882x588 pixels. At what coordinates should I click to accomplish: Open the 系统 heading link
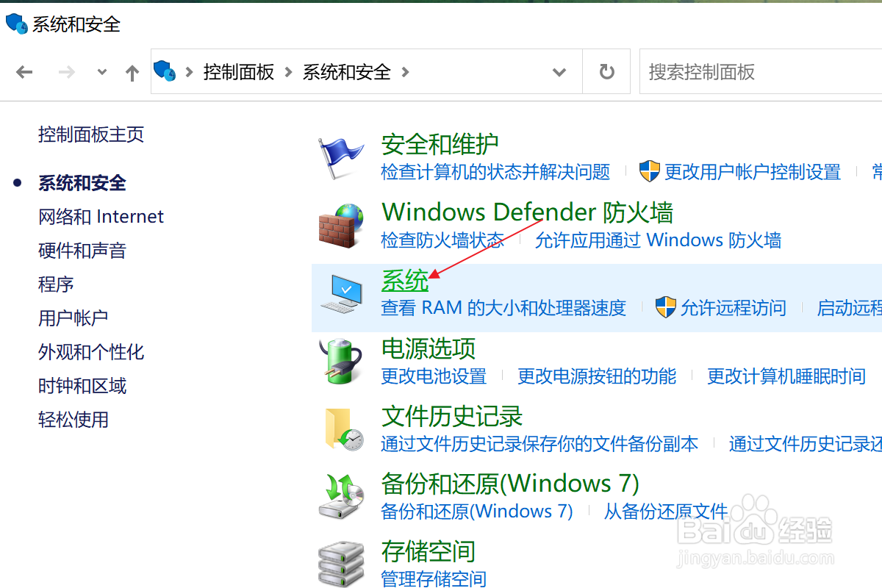point(405,280)
